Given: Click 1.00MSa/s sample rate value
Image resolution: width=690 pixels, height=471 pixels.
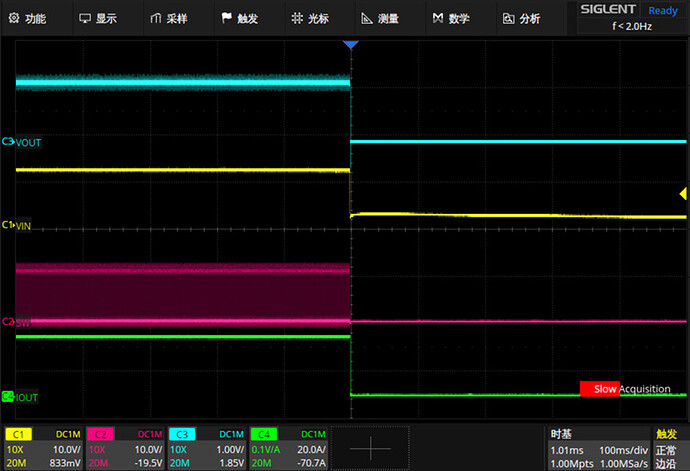Looking at the screenshot, I should [624, 464].
